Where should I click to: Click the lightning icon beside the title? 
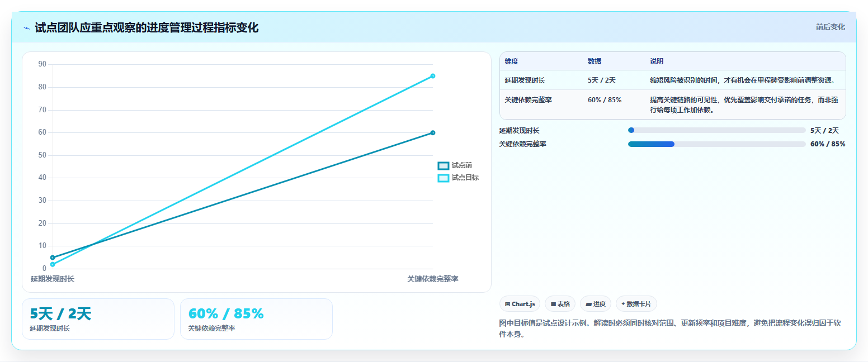pos(26,28)
